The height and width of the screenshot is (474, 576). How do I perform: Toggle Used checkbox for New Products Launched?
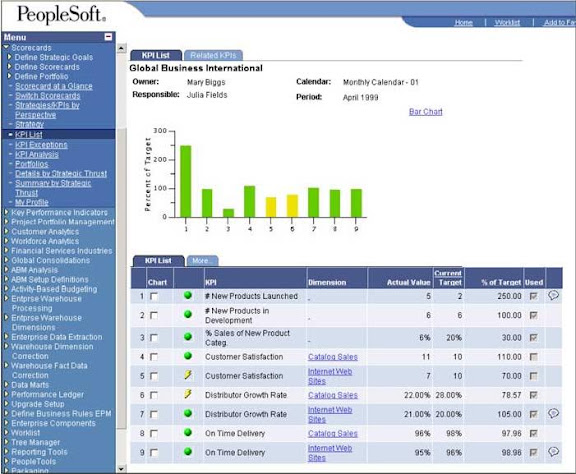coord(533,296)
